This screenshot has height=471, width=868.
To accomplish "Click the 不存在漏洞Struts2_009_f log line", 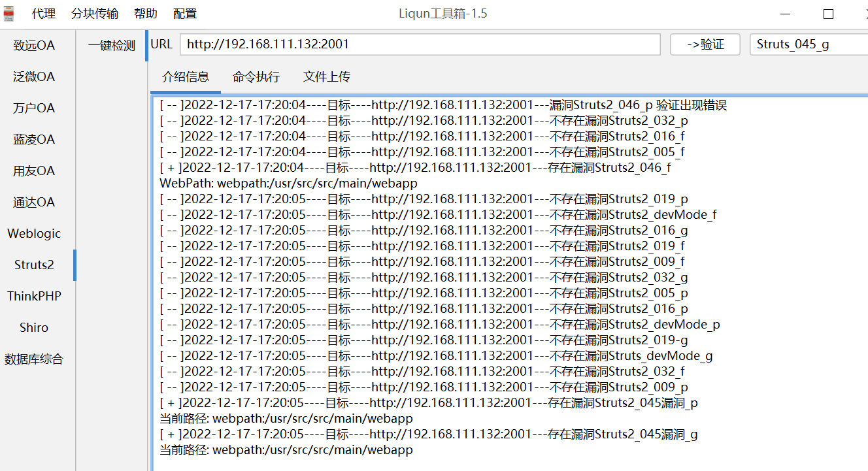I will coord(422,262).
